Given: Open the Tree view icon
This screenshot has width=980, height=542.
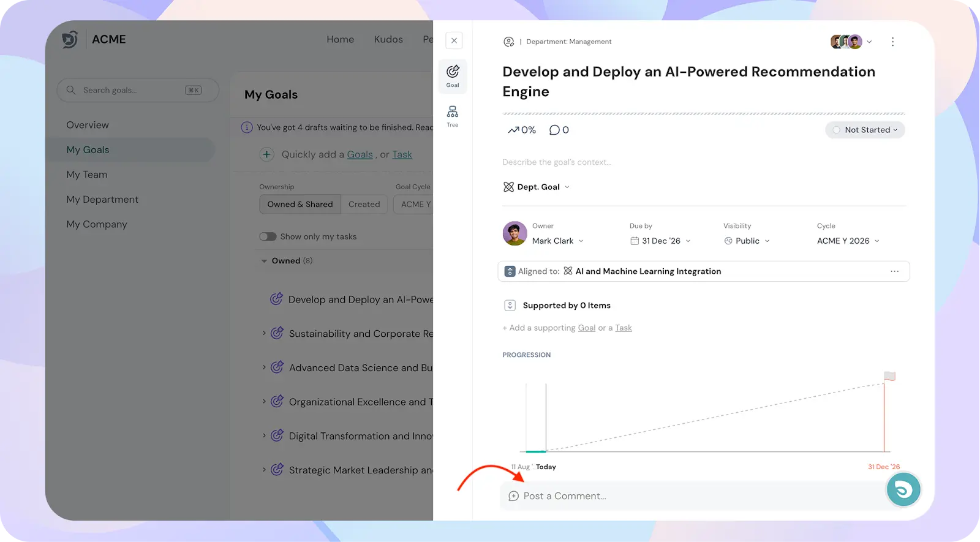Looking at the screenshot, I should [x=453, y=115].
